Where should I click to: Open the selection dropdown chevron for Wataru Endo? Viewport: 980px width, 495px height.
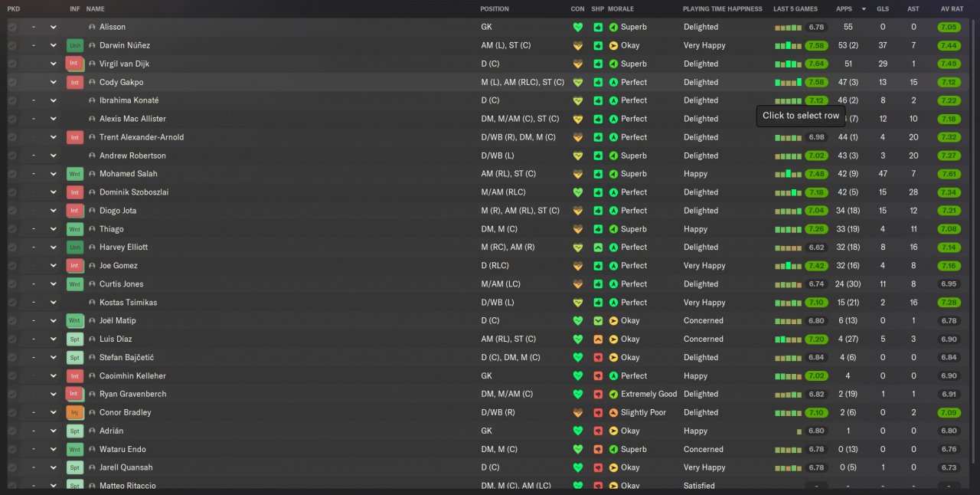(x=54, y=449)
